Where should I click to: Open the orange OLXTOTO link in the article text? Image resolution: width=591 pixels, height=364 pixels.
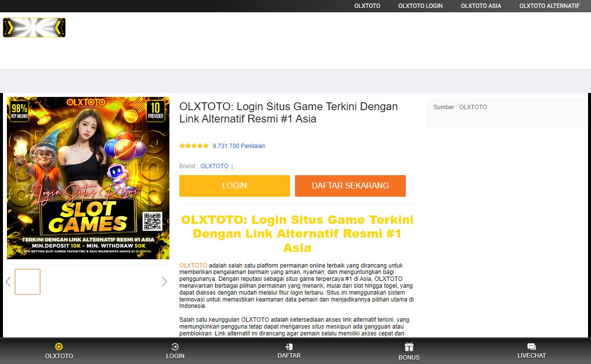click(x=193, y=266)
